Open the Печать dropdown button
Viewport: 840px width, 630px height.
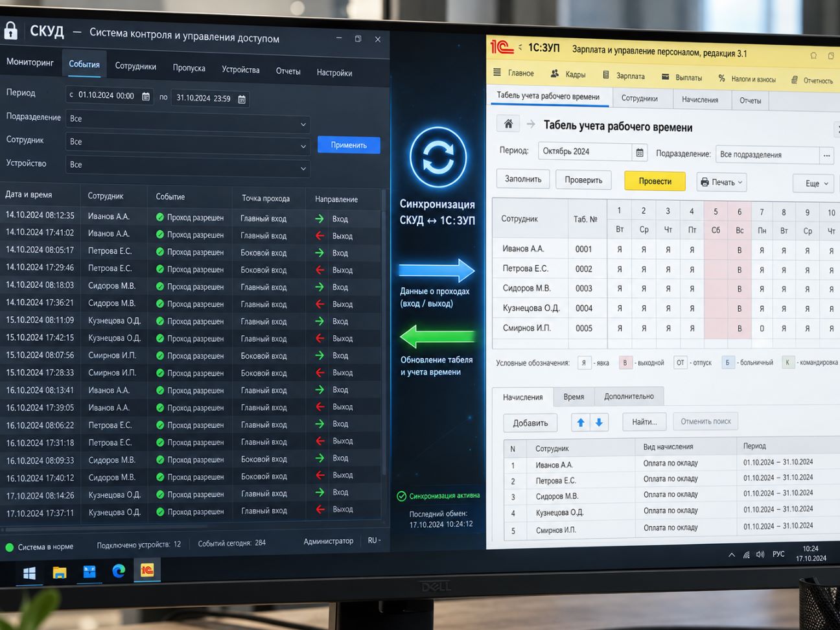(722, 182)
